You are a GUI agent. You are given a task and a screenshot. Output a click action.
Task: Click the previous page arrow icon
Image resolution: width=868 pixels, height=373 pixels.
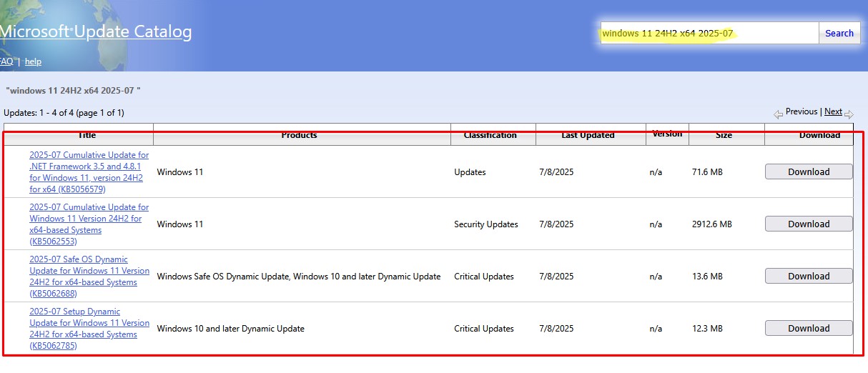(x=778, y=114)
